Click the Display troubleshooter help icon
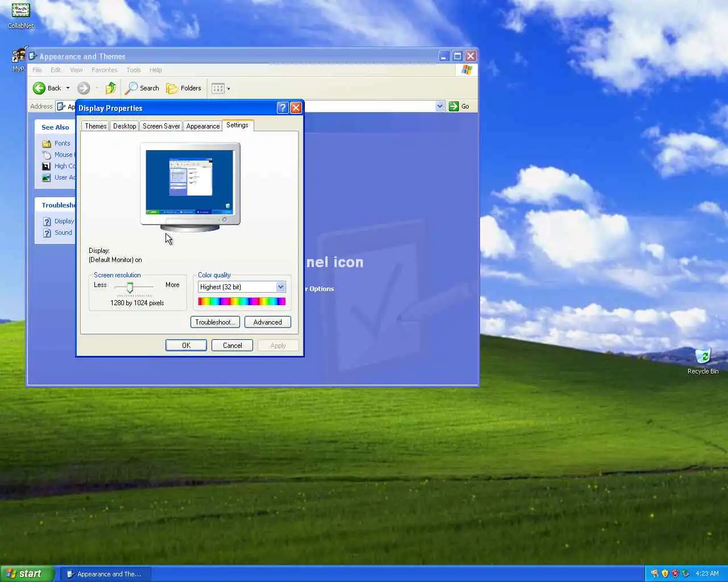Image resolution: width=728 pixels, height=582 pixels. pos(47,222)
